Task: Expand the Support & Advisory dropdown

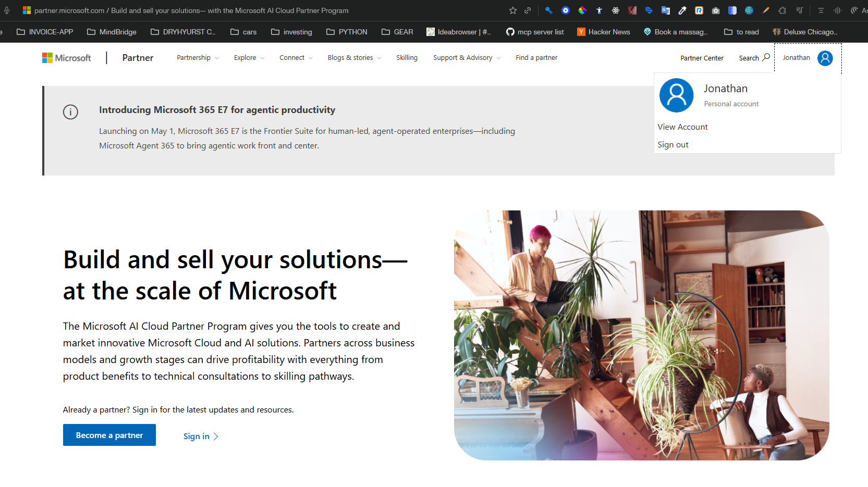Action: point(467,58)
